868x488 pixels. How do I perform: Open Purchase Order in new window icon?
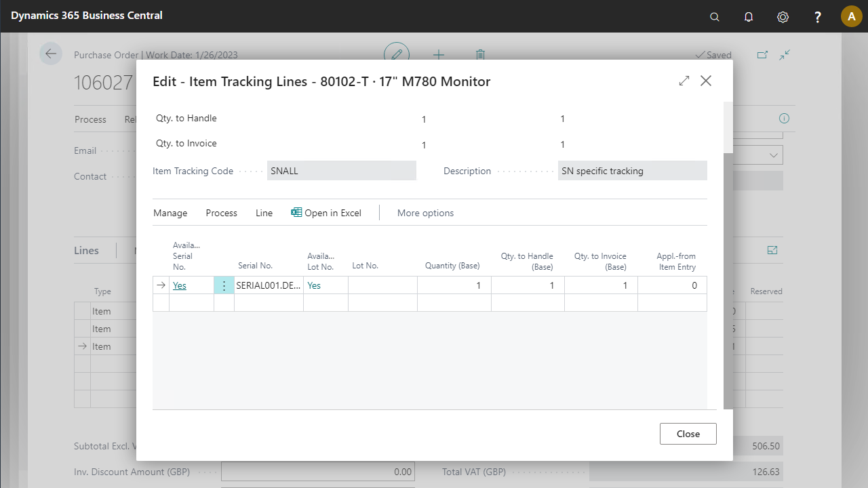762,55
